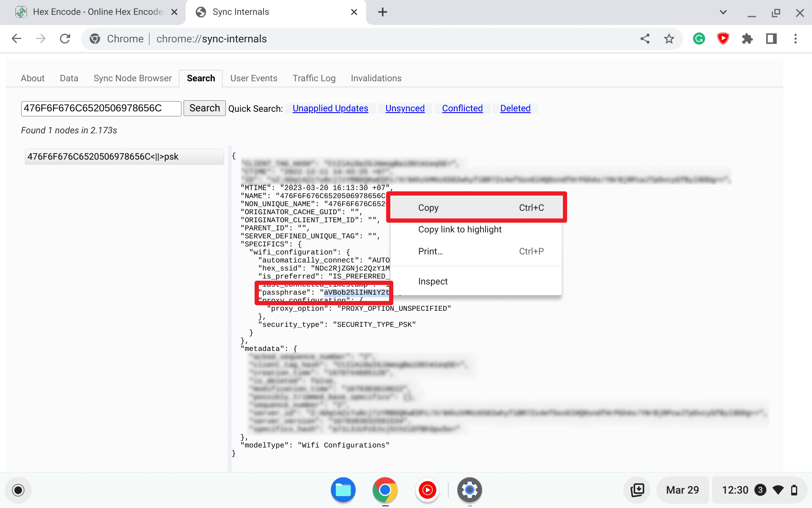
Task: Open the 12:30 status tray
Action: pyautogui.click(x=760, y=490)
